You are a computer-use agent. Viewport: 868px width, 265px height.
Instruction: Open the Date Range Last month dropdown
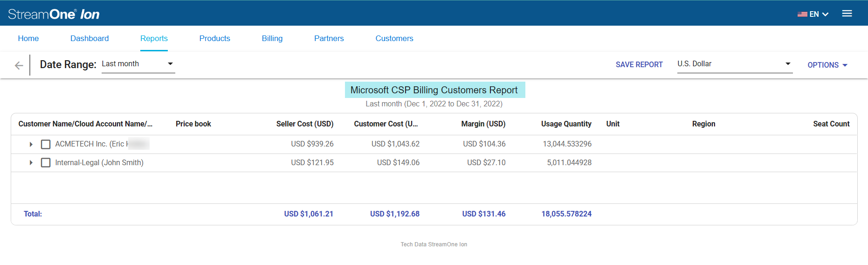click(x=138, y=64)
